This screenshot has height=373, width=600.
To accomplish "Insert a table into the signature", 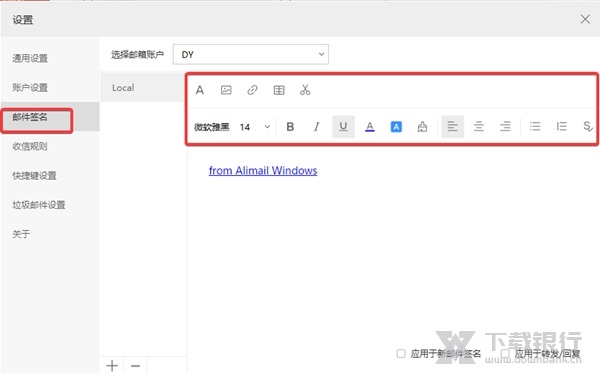I will (279, 90).
